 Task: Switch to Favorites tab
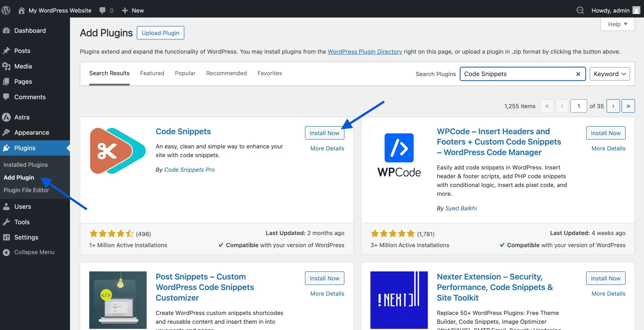tap(270, 73)
